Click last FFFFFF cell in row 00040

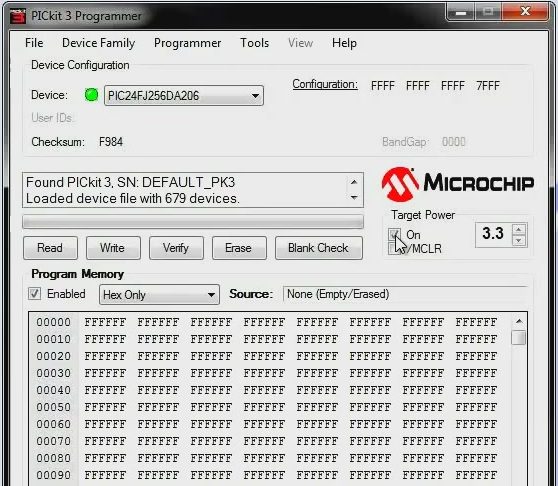pyautogui.click(x=476, y=390)
